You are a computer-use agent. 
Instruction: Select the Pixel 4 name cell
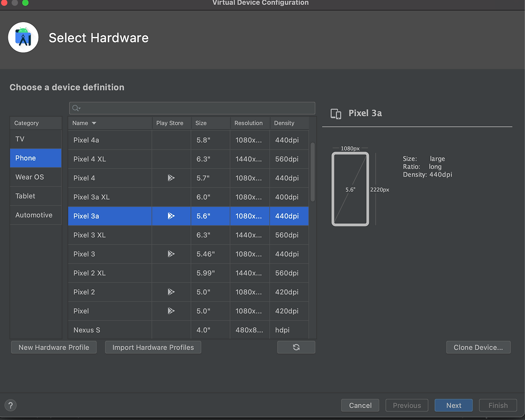(110, 178)
